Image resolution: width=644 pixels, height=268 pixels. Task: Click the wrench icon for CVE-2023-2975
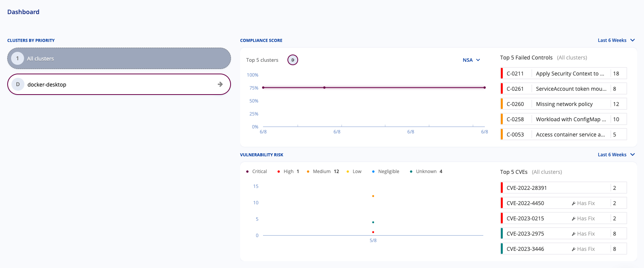click(x=573, y=234)
